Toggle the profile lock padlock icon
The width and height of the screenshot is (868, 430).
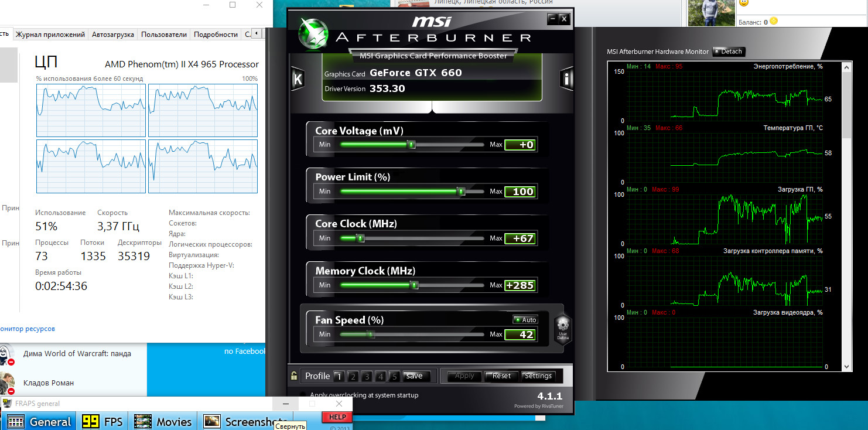pos(295,376)
